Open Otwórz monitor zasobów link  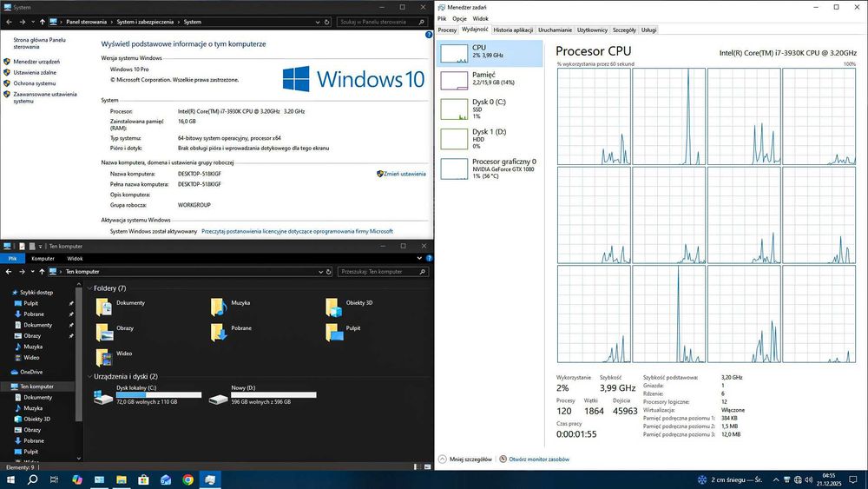coord(534,459)
